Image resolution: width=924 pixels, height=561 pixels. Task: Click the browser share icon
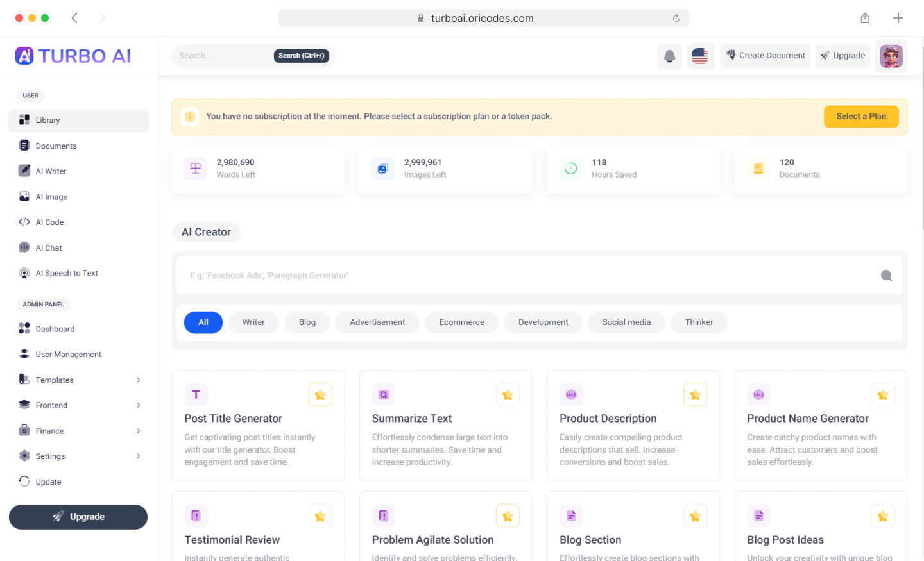point(865,18)
